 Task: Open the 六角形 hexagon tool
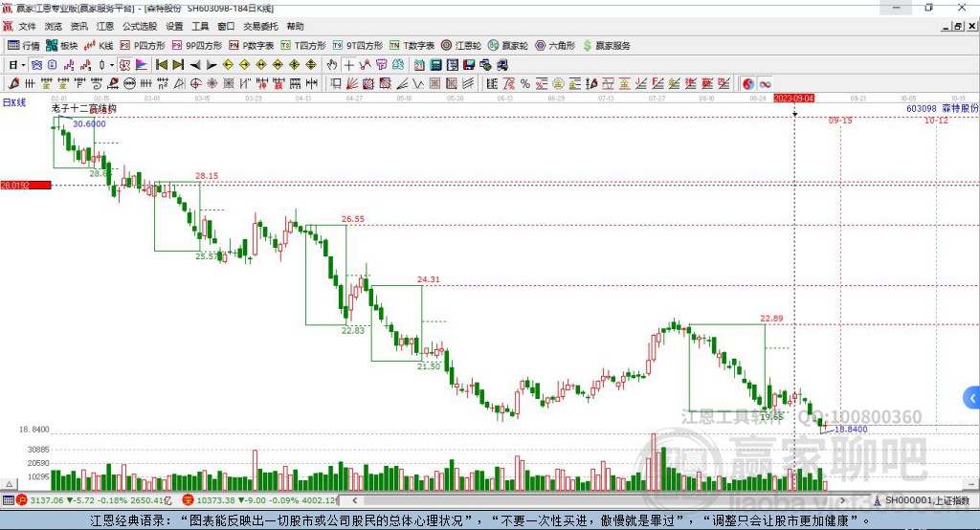point(555,46)
